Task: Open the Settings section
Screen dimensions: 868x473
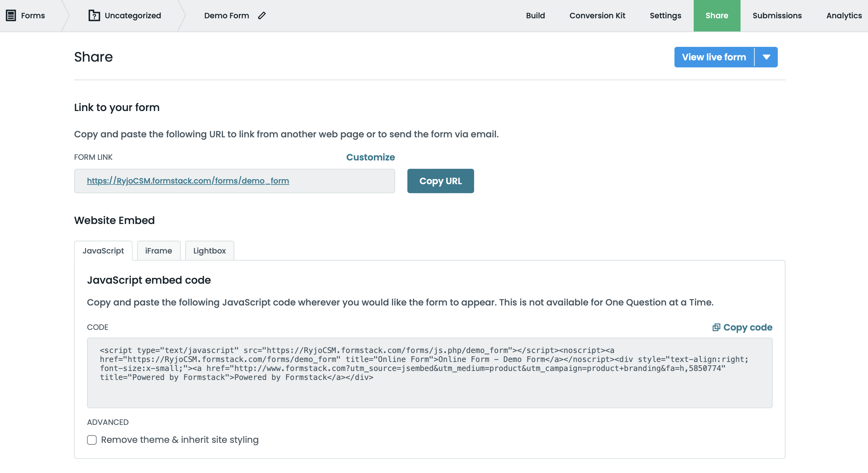Action: point(665,15)
